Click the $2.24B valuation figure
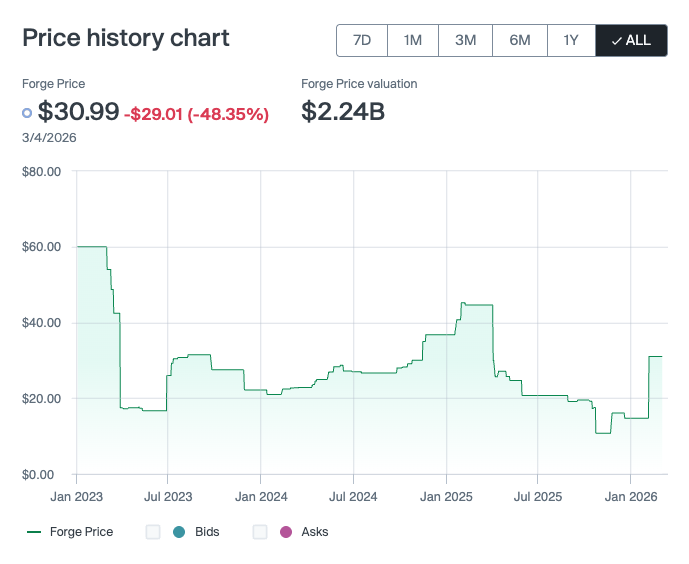 coord(343,111)
